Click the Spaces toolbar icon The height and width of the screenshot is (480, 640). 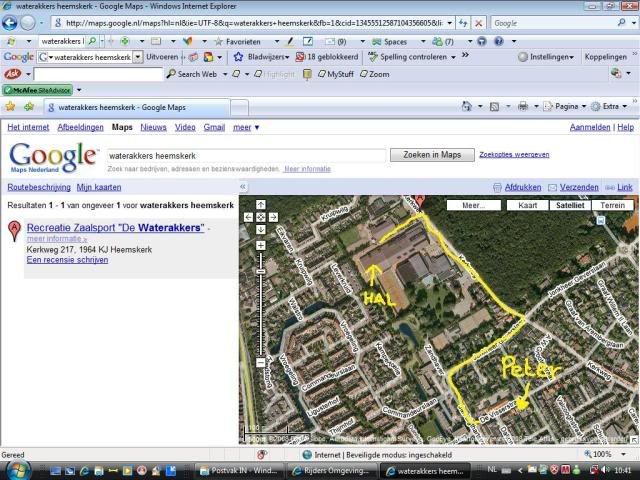point(390,41)
